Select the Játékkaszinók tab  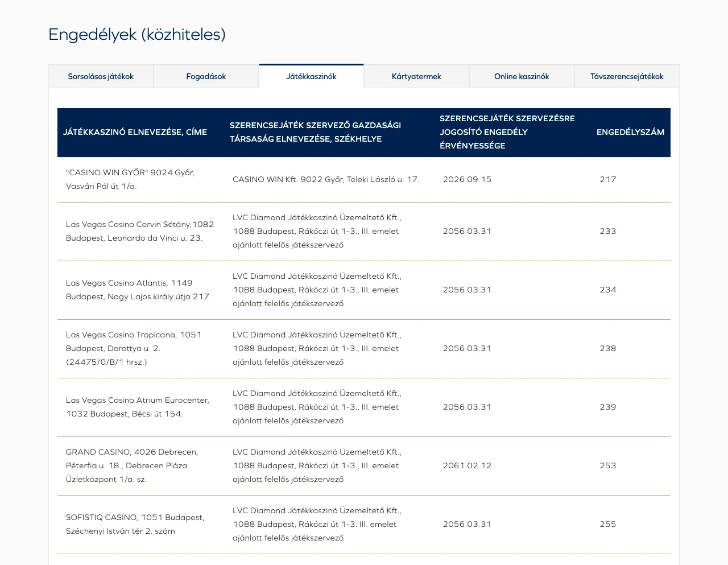[311, 76]
